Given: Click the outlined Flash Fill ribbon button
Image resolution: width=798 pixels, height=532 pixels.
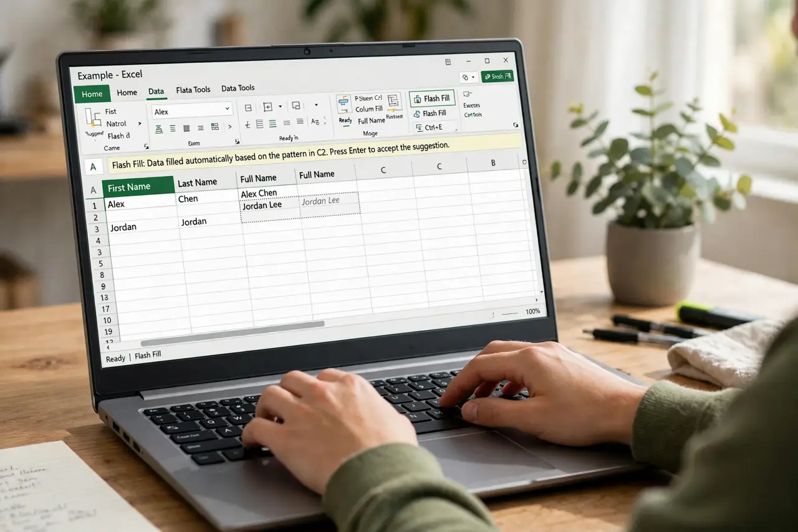Looking at the screenshot, I should [432, 98].
